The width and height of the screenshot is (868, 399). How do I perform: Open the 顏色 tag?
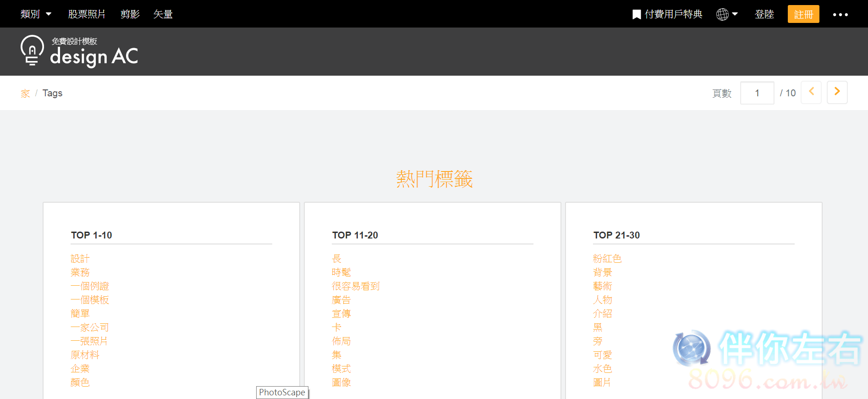tap(80, 382)
